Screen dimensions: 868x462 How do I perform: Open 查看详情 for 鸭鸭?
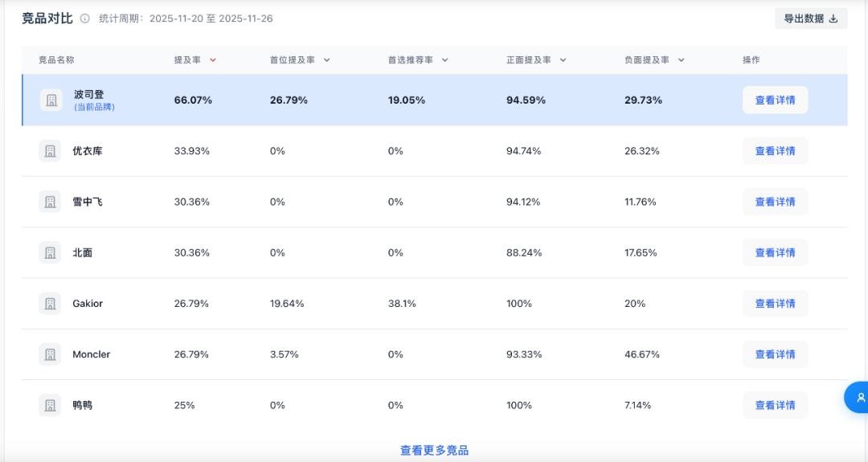click(775, 406)
